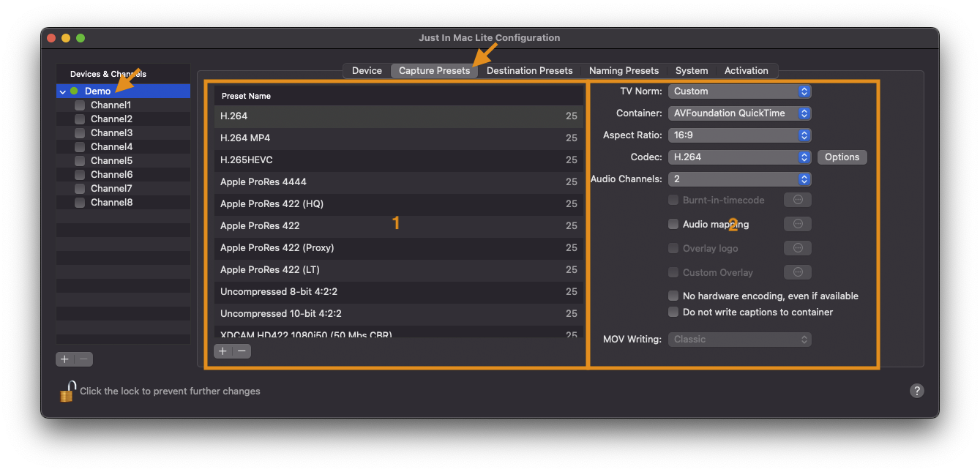Toggle the Overlay logo checkbox
Image resolution: width=980 pixels, height=472 pixels.
pos(673,248)
